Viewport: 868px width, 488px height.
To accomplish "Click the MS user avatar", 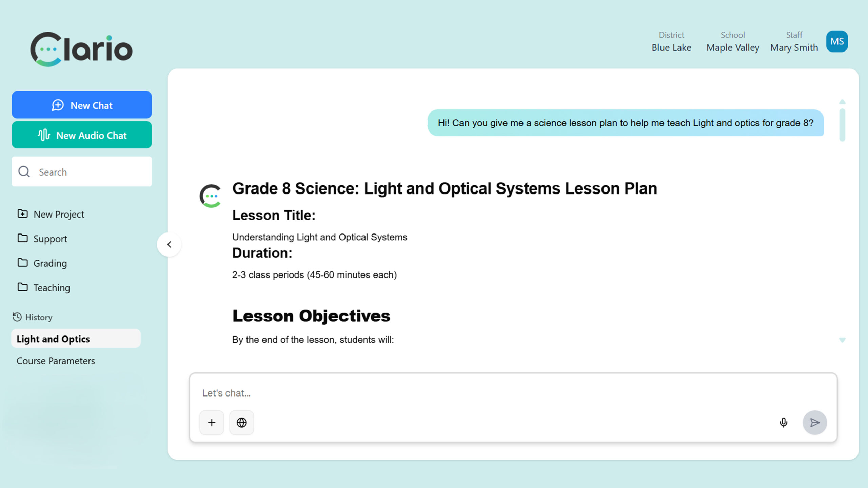I will (837, 41).
